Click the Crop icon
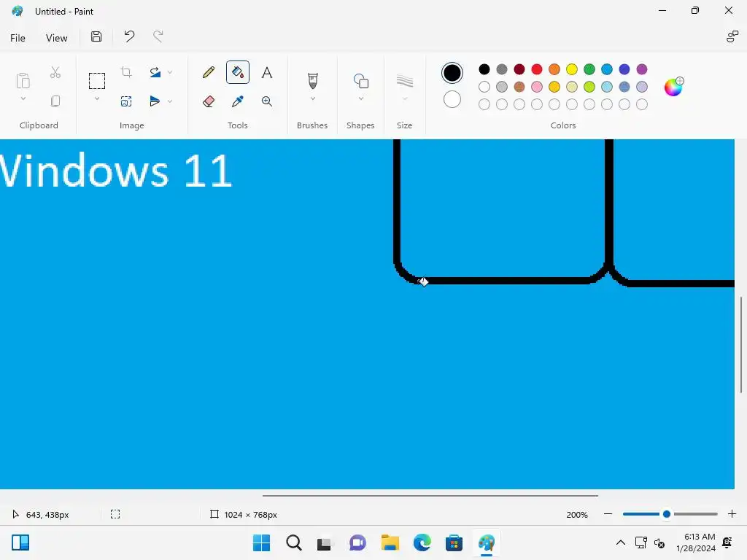This screenshot has height=560, width=747. pyautogui.click(x=126, y=72)
